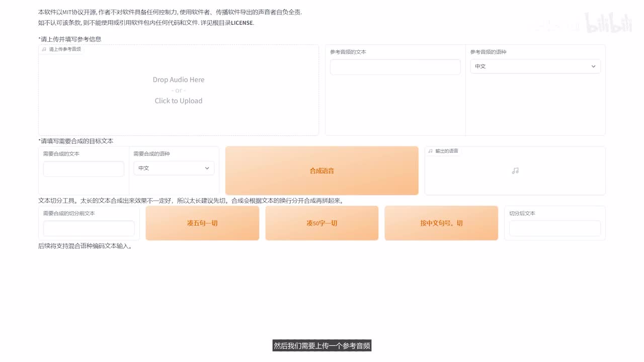
Task: Click music note icon beside 请上传参考音频
Action: tap(44, 49)
